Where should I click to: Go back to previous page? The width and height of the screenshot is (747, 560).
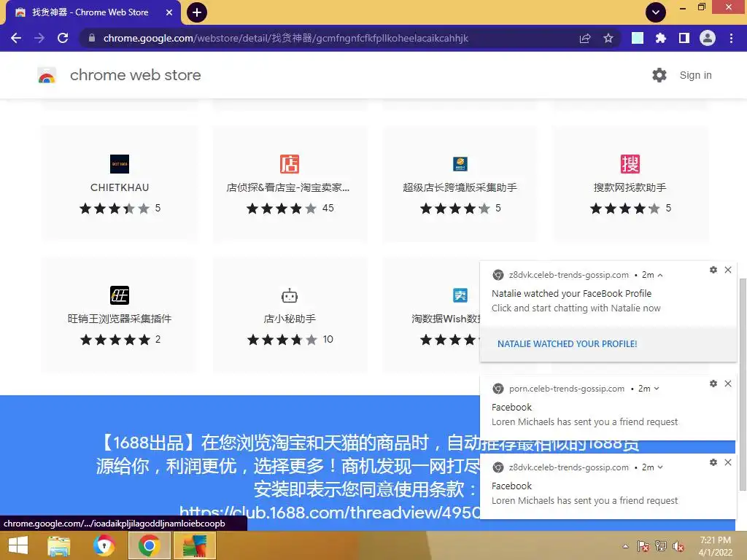click(x=16, y=38)
